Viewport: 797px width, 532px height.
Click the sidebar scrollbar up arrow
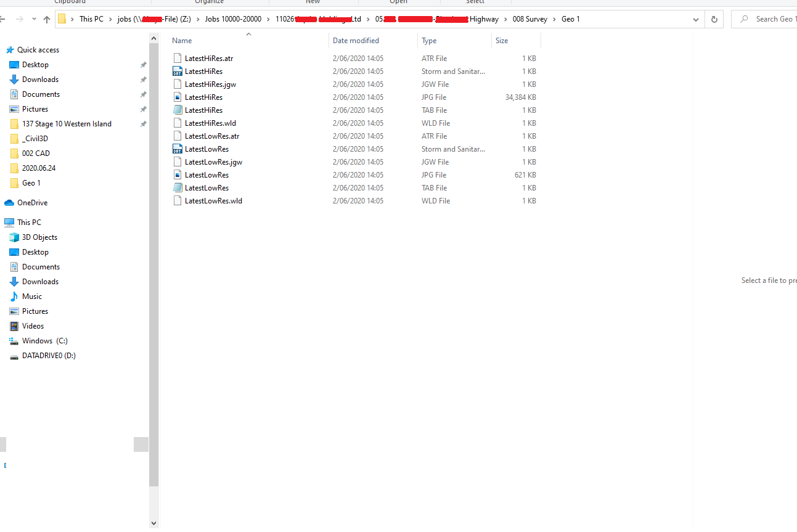(154, 38)
